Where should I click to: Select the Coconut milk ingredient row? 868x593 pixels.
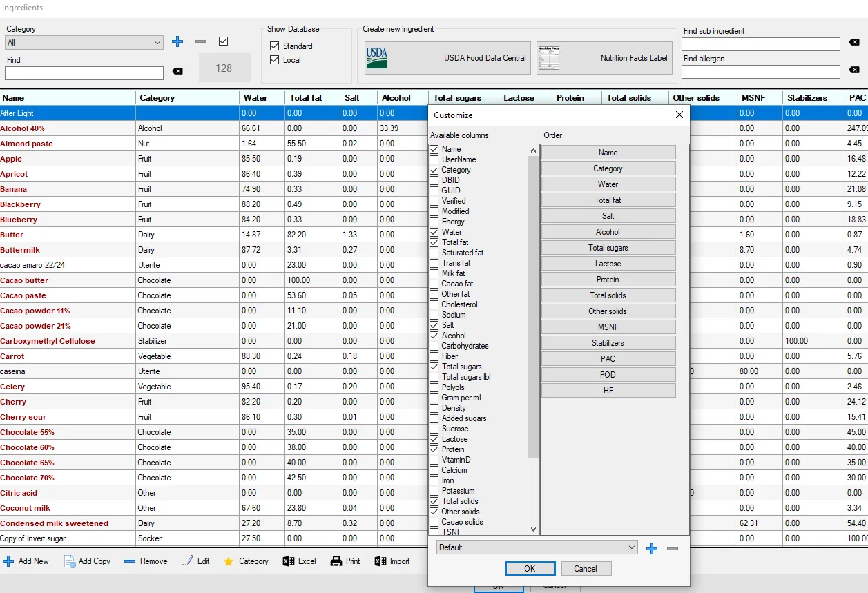214,508
